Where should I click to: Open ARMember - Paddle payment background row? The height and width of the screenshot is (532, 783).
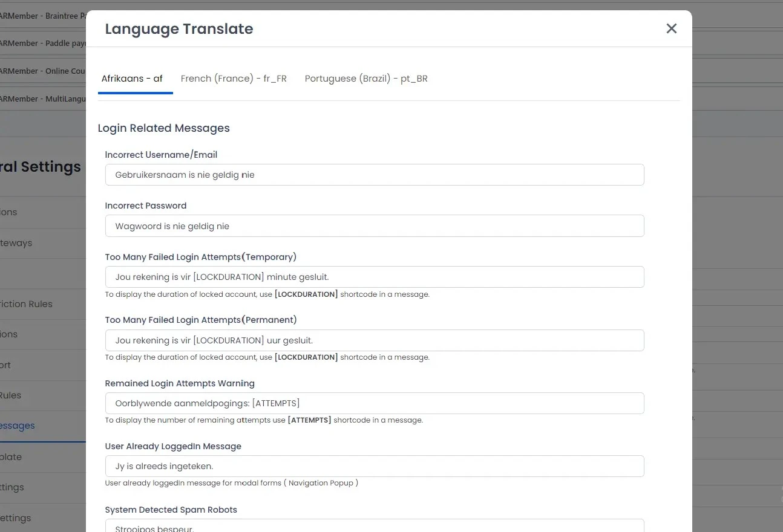coord(42,44)
